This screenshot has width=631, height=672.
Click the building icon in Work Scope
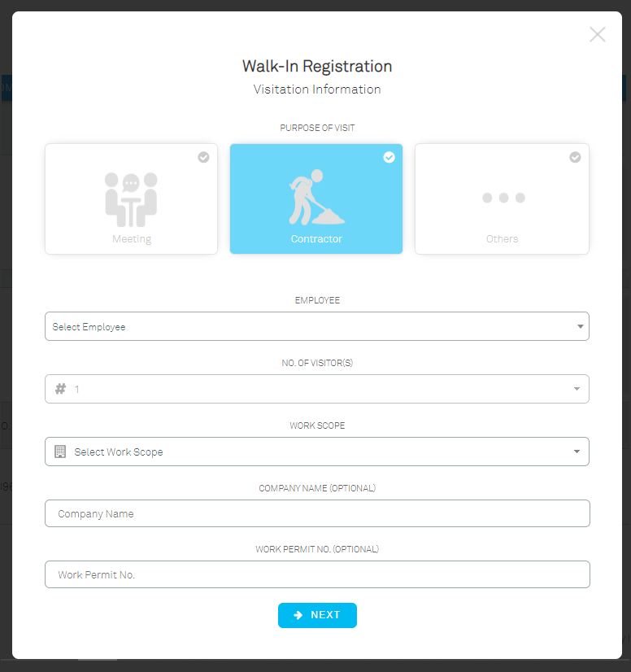coord(60,452)
